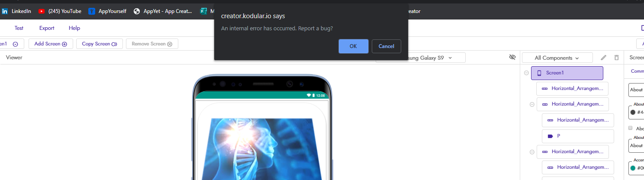Screen dimensions: 644x180
Task: Click the pencil rename component icon
Action: 604,58
